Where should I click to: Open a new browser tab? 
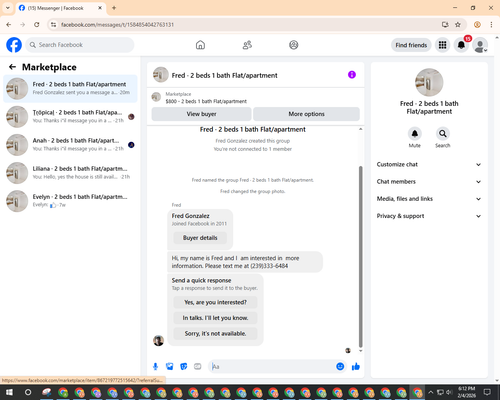point(114,8)
